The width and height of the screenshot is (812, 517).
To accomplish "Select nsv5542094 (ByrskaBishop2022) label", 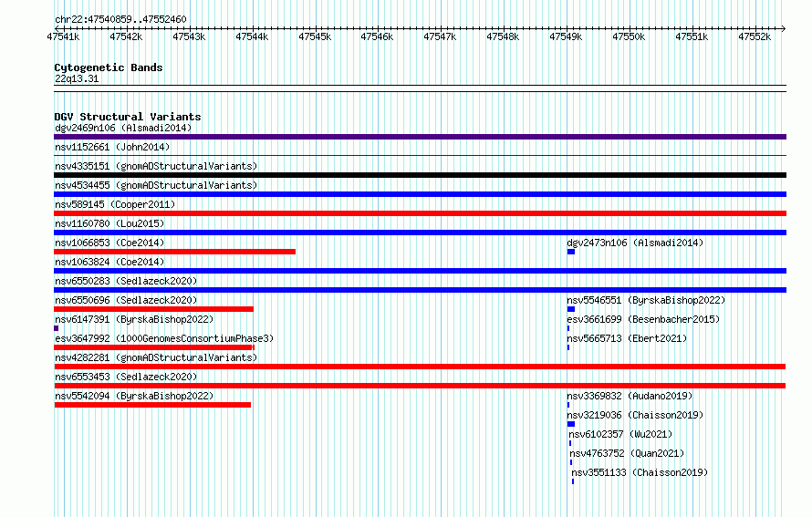I will [134, 396].
